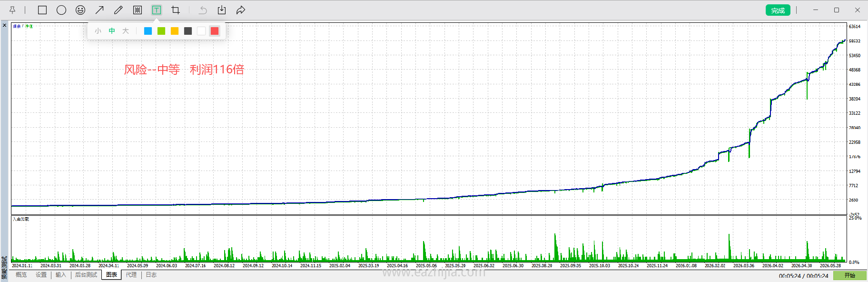The height and width of the screenshot is (282, 868).
Task: Click the 2024.01.11 date label
Action: pyautogui.click(x=22, y=266)
